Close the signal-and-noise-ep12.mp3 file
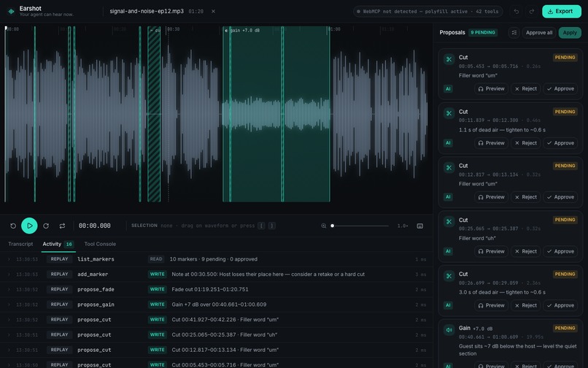This screenshot has height=368, width=588. point(213,11)
